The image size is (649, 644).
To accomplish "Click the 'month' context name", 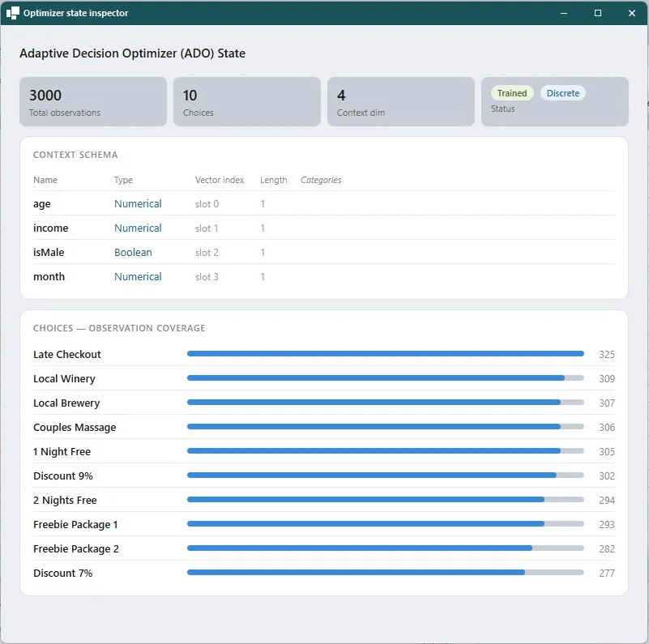I will [x=49, y=277].
